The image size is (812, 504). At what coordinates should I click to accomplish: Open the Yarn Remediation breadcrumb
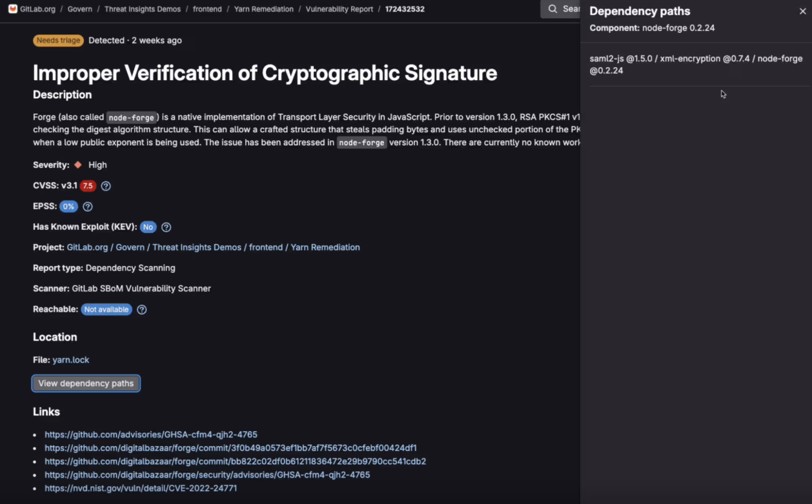(x=264, y=9)
